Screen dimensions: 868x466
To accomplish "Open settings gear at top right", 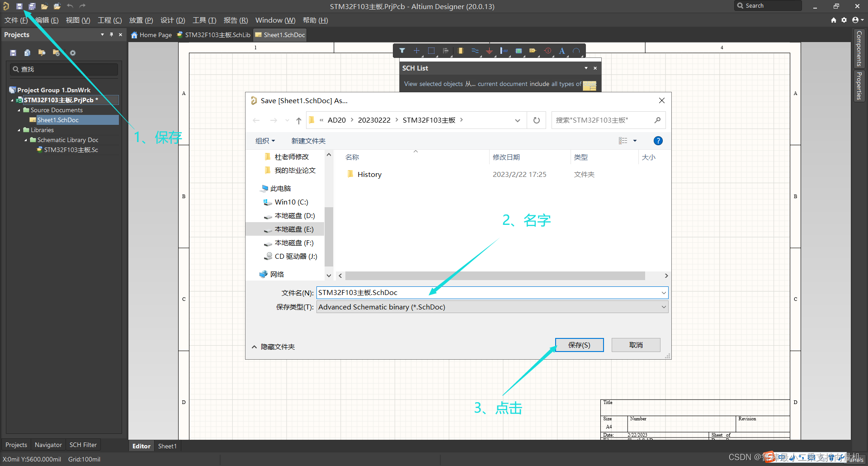I will (x=844, y=20).
